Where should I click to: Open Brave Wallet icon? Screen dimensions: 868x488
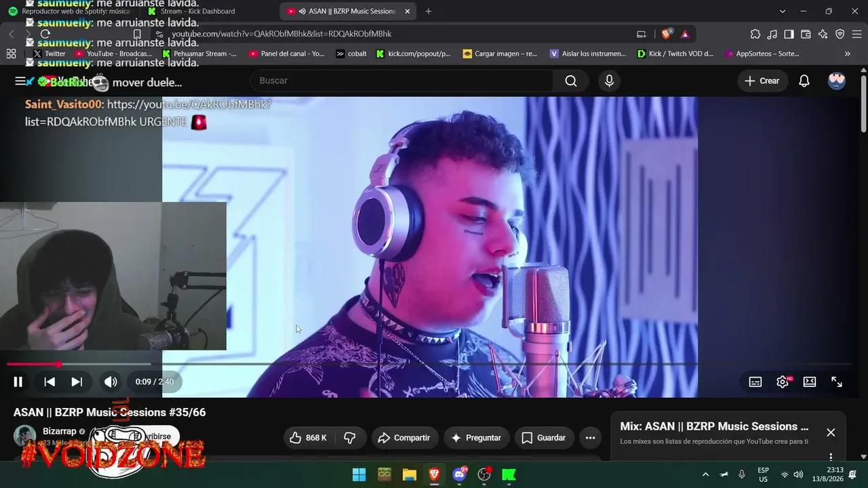[x=806, y=34]
